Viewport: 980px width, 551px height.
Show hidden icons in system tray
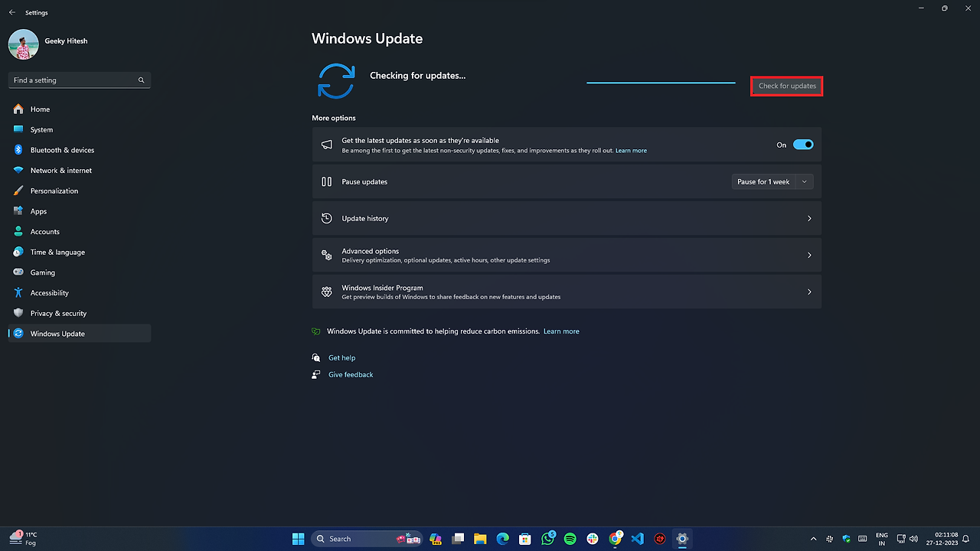click(813, 539)
